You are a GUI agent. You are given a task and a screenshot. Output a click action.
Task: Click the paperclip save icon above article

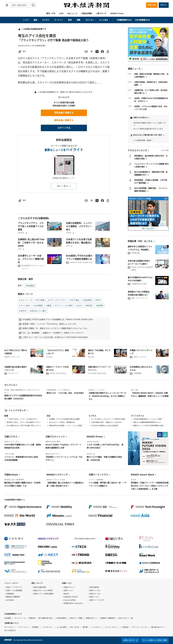20,52
